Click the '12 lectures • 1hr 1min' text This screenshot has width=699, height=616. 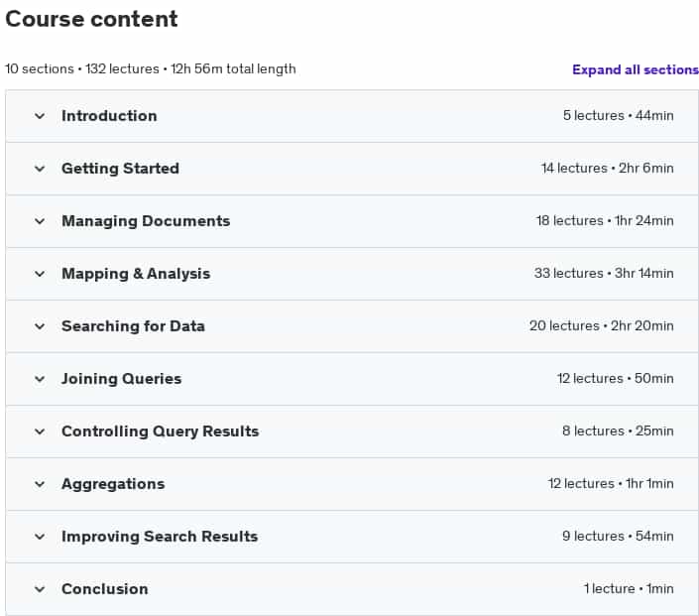click(611, 483)
